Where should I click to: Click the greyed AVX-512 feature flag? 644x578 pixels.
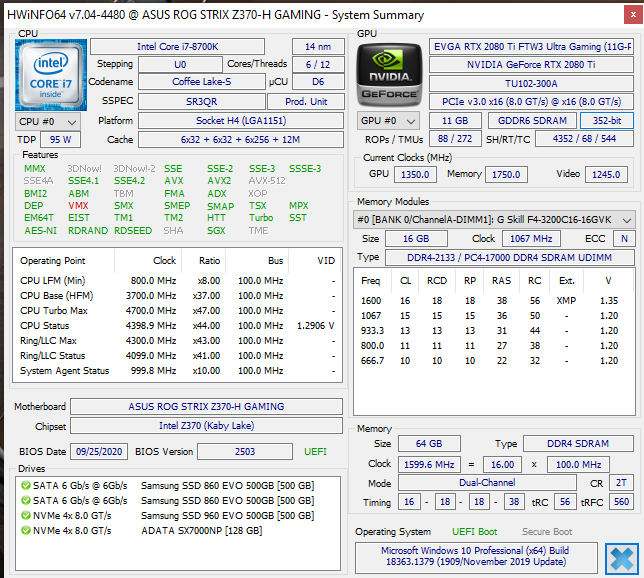pyautogui.click(x=267, y=181)
